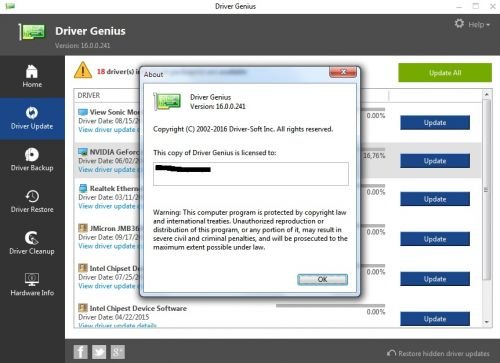Viewport: 500px width, 363px height.
Task: Open settings via the gear icon
Action: (x=459, y=24)
